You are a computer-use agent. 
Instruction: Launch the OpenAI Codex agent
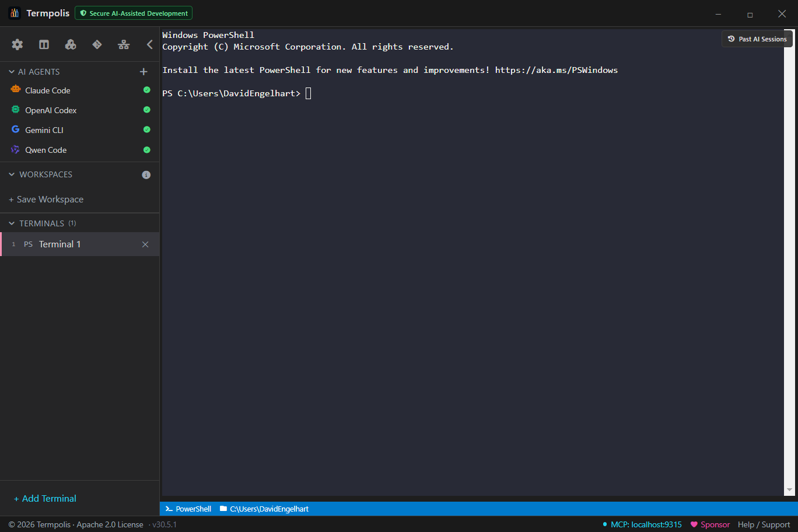80,110
